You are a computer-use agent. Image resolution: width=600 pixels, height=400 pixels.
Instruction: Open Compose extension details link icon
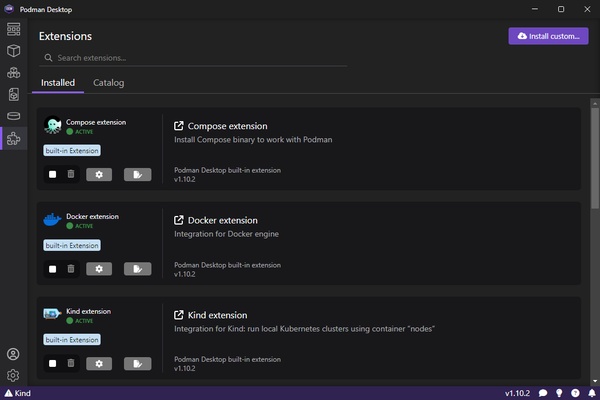click(x=179, y=126)
